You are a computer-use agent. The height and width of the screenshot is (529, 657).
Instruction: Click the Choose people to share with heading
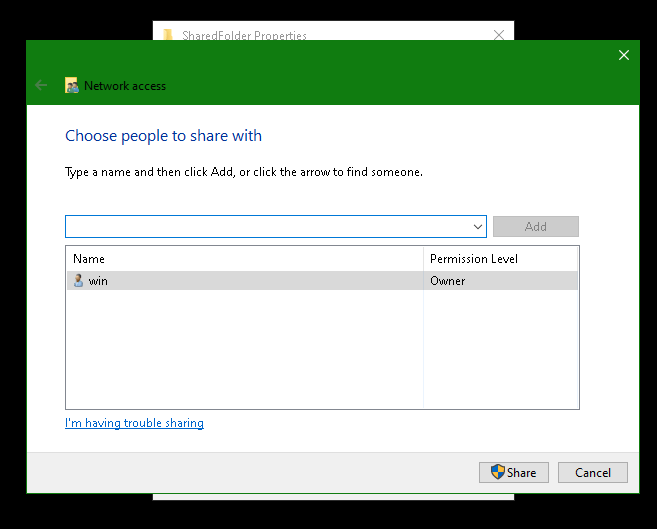tap(163, 136)
